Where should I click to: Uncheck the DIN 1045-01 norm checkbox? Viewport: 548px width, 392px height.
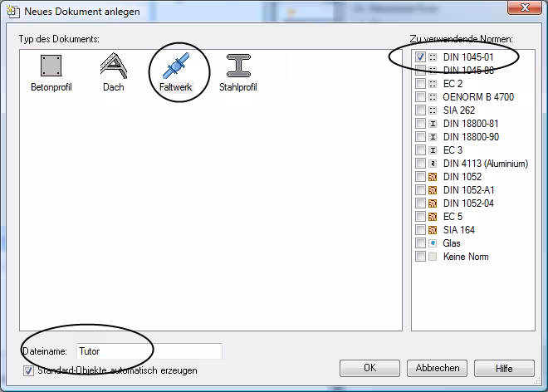tap(421, 57)
